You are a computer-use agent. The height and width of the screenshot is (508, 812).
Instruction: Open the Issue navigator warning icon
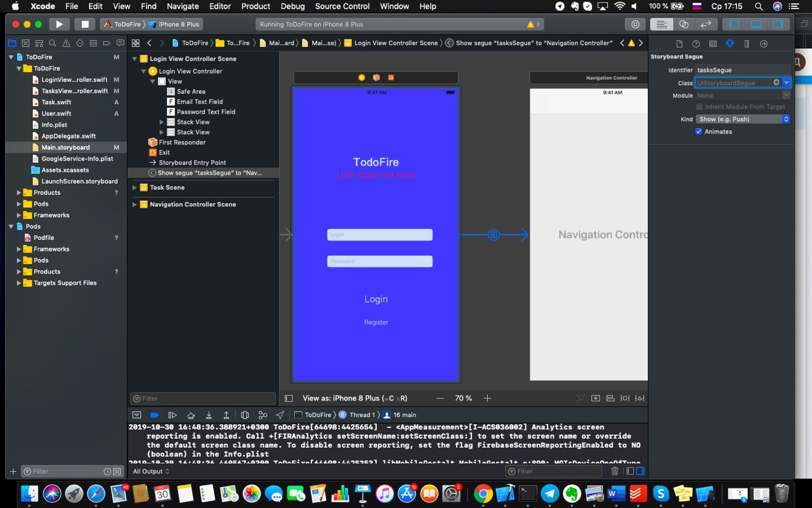[66, 43]
